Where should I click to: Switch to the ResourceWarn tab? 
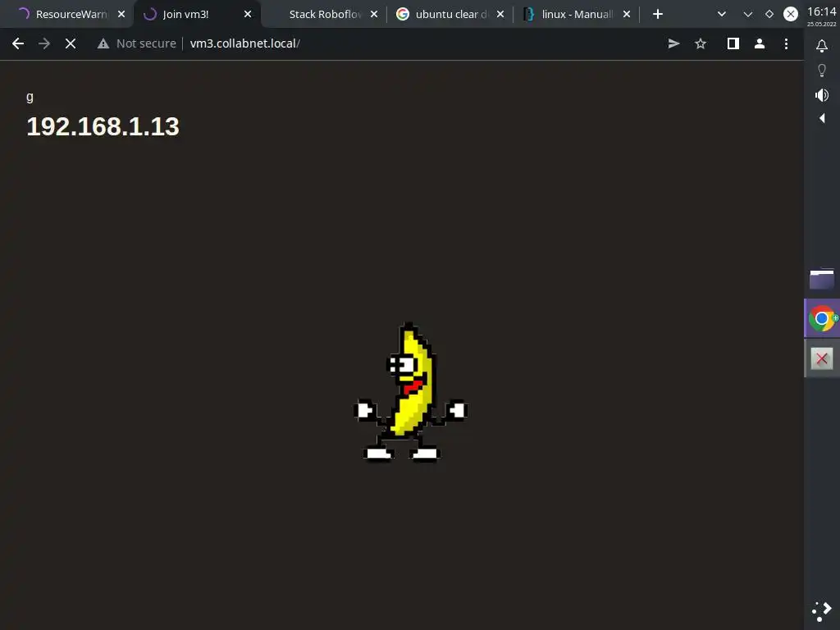[x=66, y=14]
